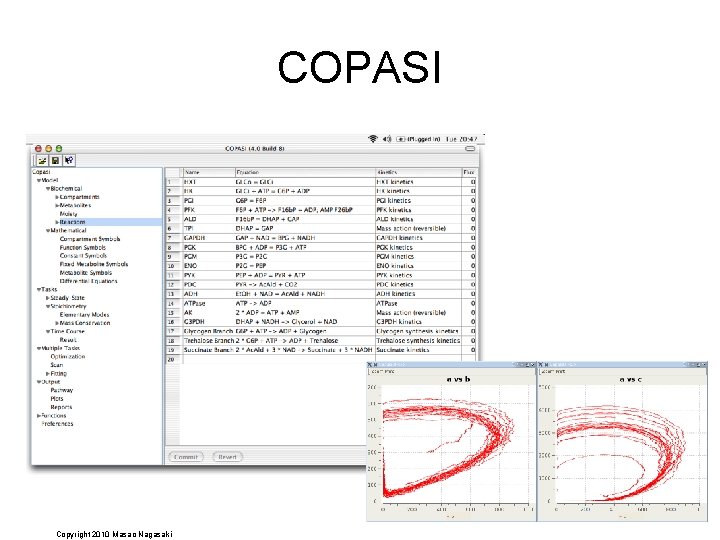
Task: Select Scan under Multiple Tasks
Action: tap(56, 365)
